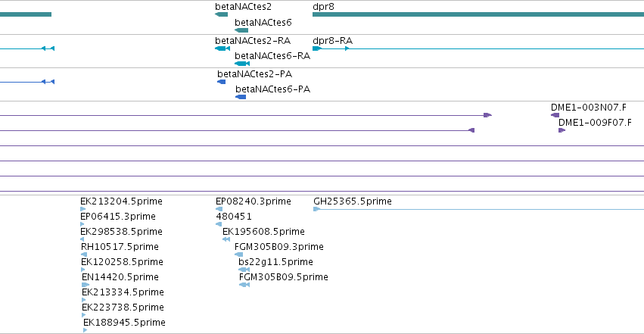Click the dpr8-RA transcript start glyph
Image resolution: width=644 pixels, height=334 pixels.
click(x=316, y=48)
